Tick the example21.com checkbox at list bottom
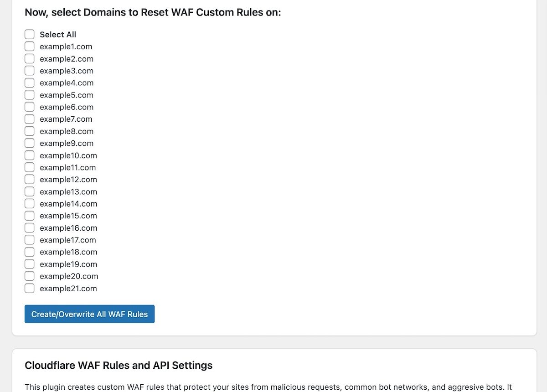 coord(29,288)
